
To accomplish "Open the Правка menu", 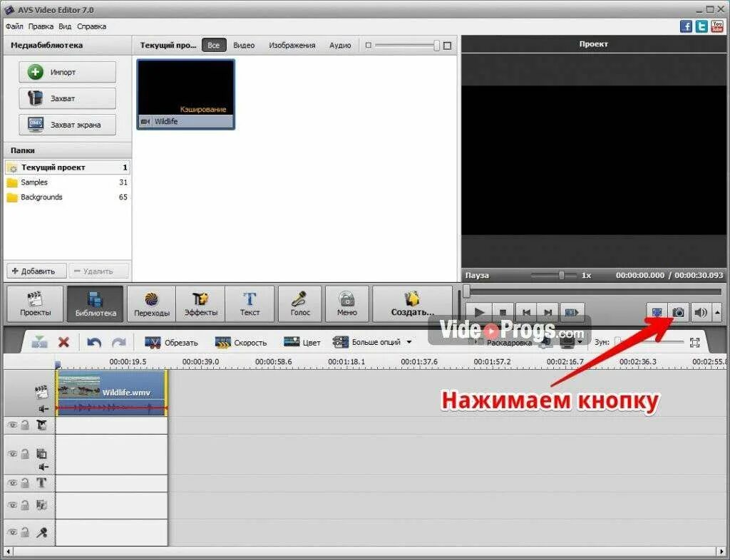I will pos(41,26).
